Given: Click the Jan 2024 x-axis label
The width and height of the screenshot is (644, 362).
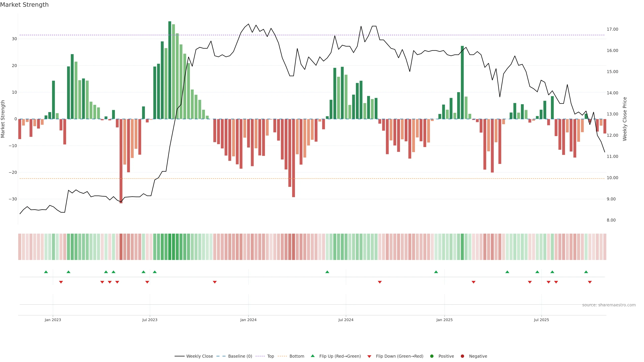Looking at the screenshot, I should pos(248,320).
